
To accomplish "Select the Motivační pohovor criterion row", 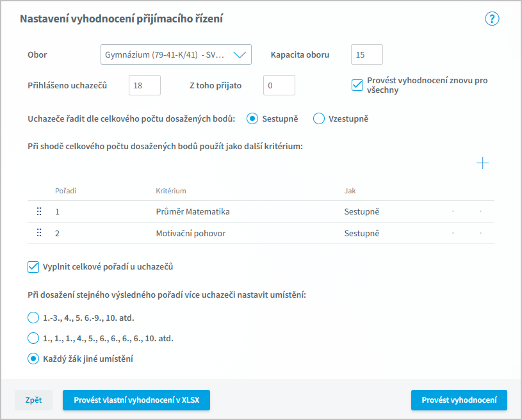I will pos(261,233).
